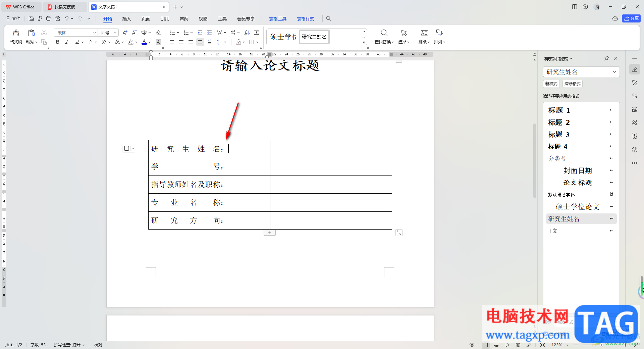Screen dimensions: 644x349
Task: Click the selection arrow icon in sidebar
Action: [x=635, y=83]
